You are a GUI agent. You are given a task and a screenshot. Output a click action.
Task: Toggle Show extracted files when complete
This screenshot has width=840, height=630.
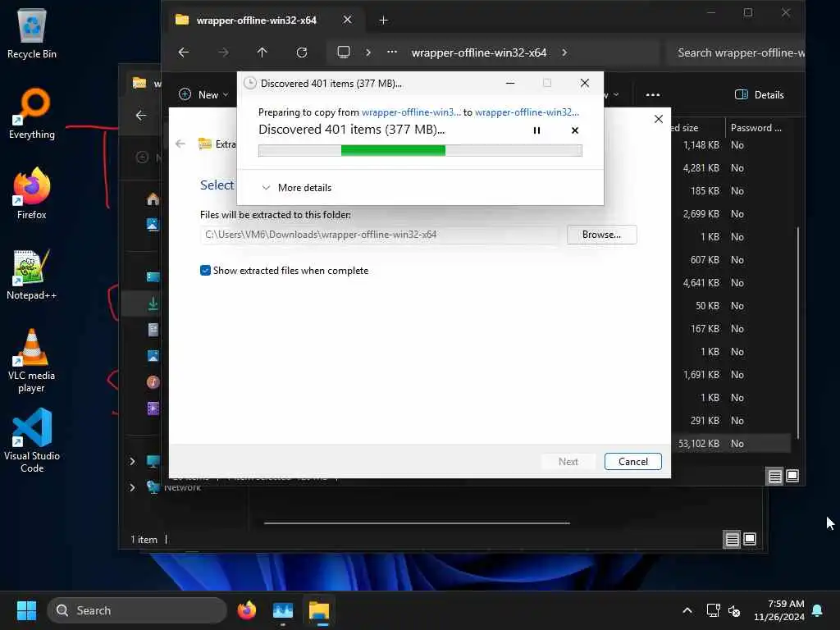coord(205,271)
